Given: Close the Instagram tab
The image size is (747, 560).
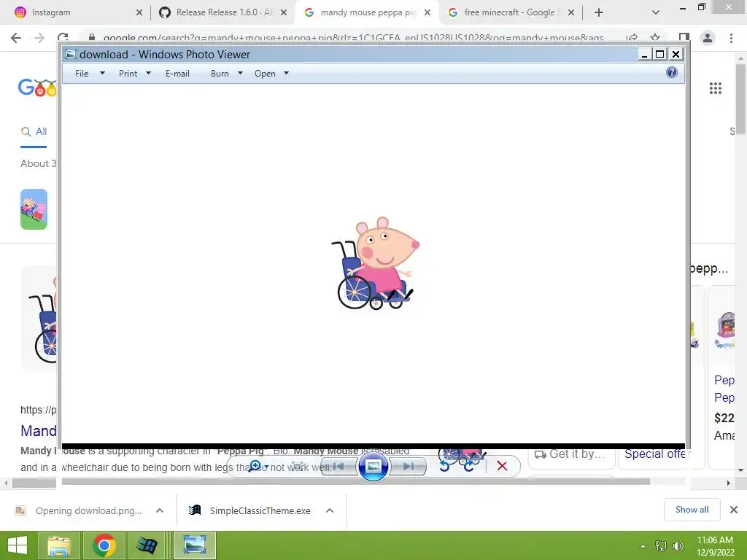Looking at the screenshot, I should pyautogui.click(x=139, y=12).
